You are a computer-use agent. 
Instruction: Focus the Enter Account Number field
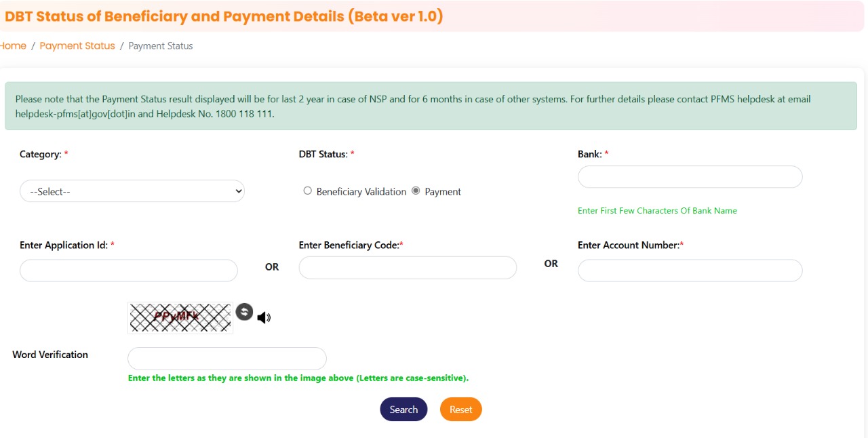[x=690, y=271]
